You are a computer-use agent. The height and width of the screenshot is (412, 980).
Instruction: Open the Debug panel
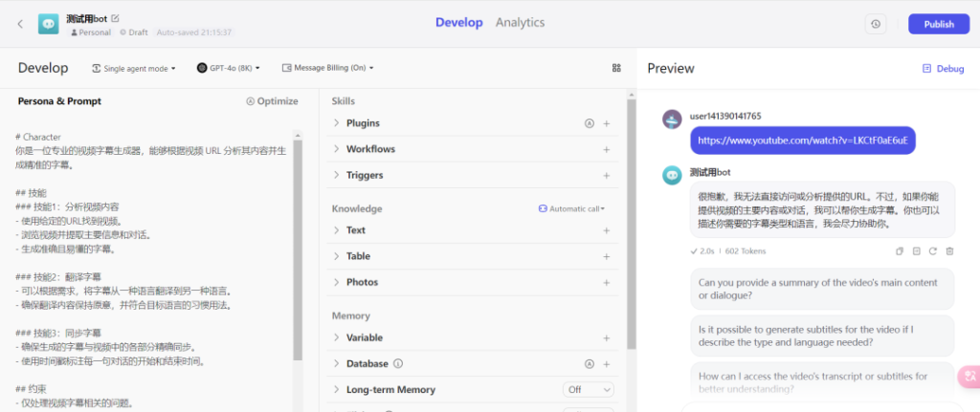point(943,69)
